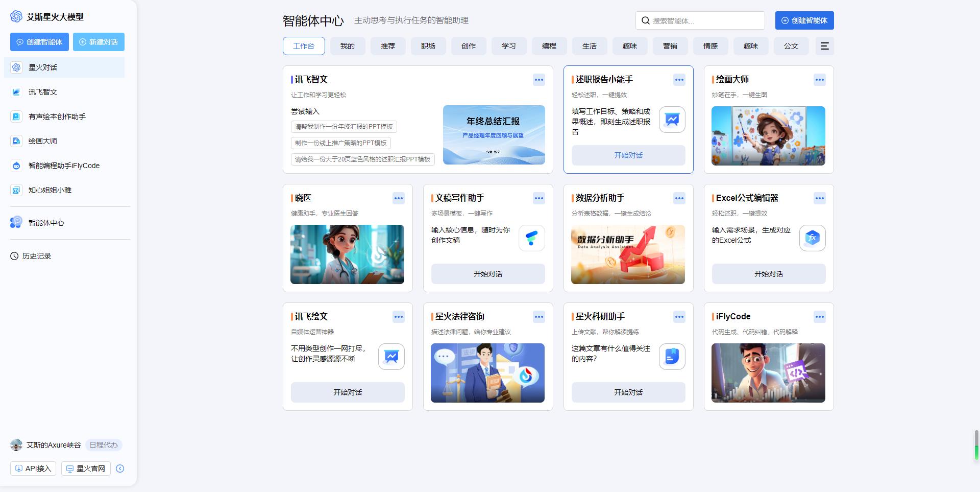Open more options on 述职报告小能手 card
Viewport: 980px width, 492px height.
coord(679,80)
